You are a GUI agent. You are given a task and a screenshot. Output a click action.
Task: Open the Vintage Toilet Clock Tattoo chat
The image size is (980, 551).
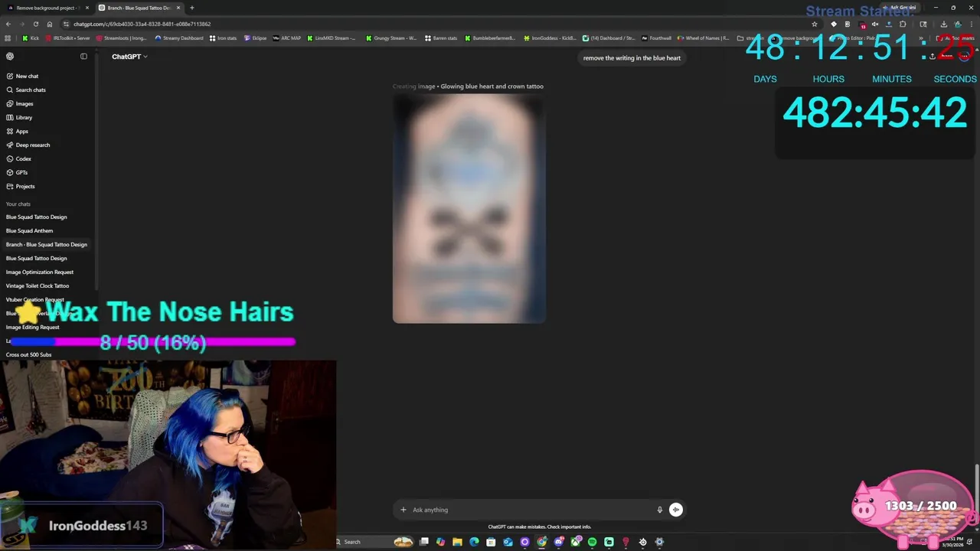[38, 285]
